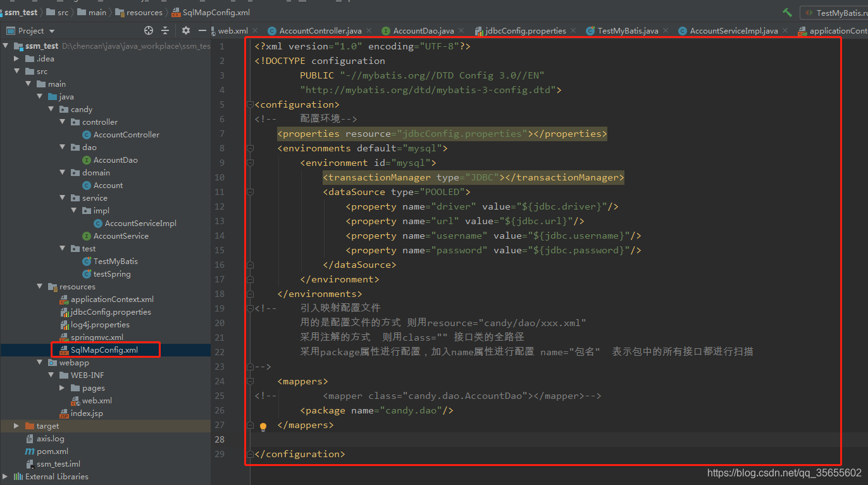Click the ssm_test.iml file icon
868x485 pixels.
point(30,464)
